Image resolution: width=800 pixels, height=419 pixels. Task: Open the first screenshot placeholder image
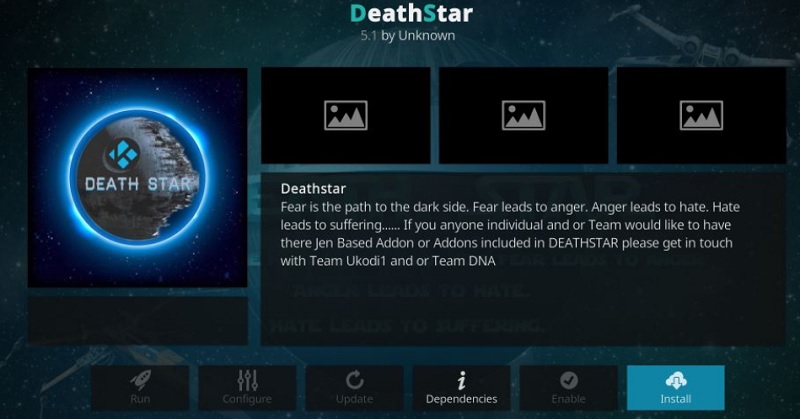345,115
